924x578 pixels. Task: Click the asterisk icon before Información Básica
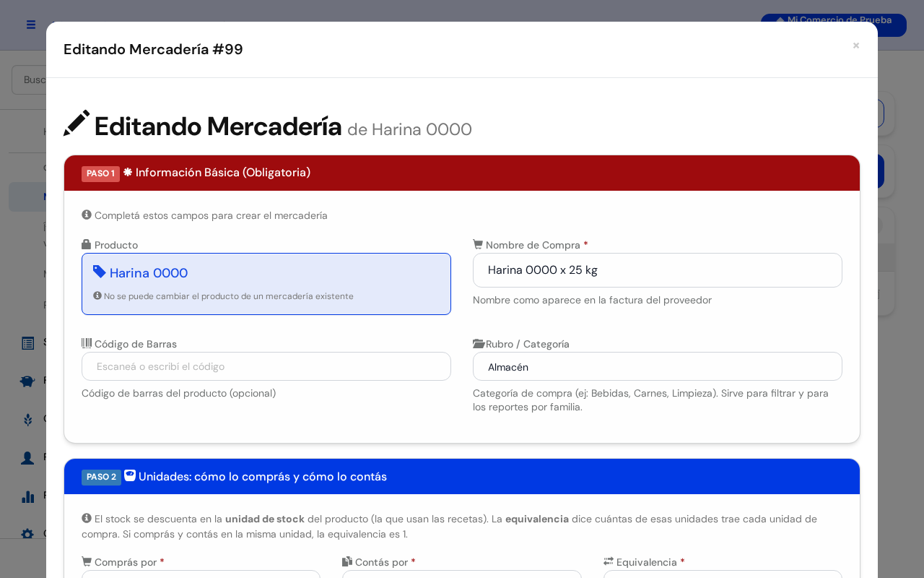tap(128, 172)
